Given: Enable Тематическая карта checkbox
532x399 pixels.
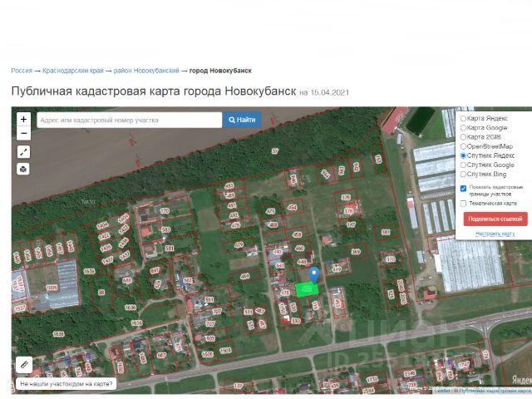Looking at the screenshot, I should click(x=463, y=203).
